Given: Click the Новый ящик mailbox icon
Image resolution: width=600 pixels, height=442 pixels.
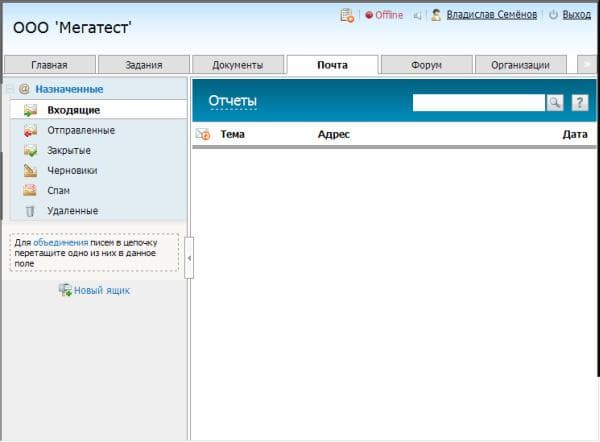Looking at the screenshot, I should 65,290.
